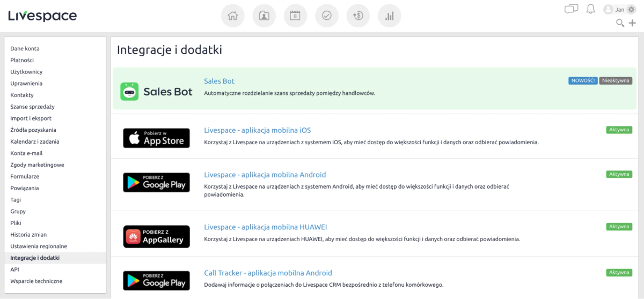This screenshot has height=299, width=644.
Task: Click the Aktywna badge for iOS app
Action: pyautogui.click(x=619, y=130)
